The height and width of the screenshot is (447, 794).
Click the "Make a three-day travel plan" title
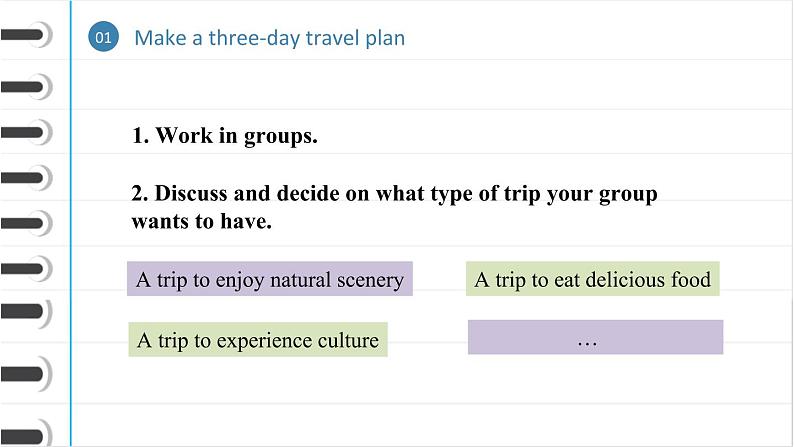269,38
